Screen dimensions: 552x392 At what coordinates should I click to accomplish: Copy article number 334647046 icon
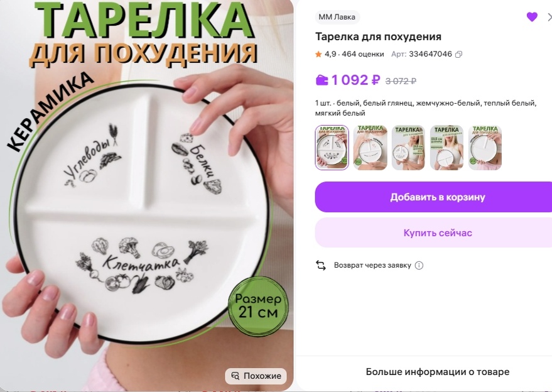[458, 54]
